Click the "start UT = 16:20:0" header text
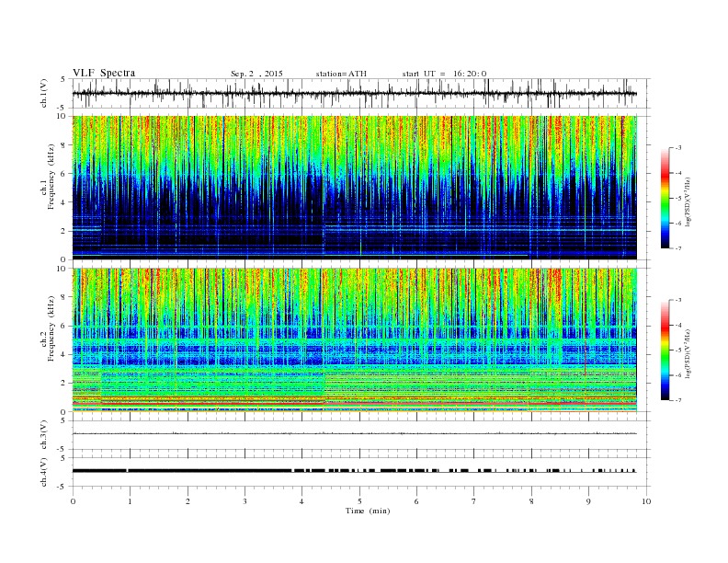This screenshot has height=563, width=728. coord(444,74)
